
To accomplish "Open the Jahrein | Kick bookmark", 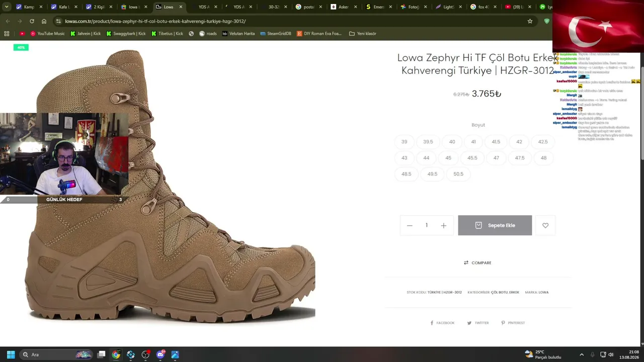I will click(x=86, y=34).
